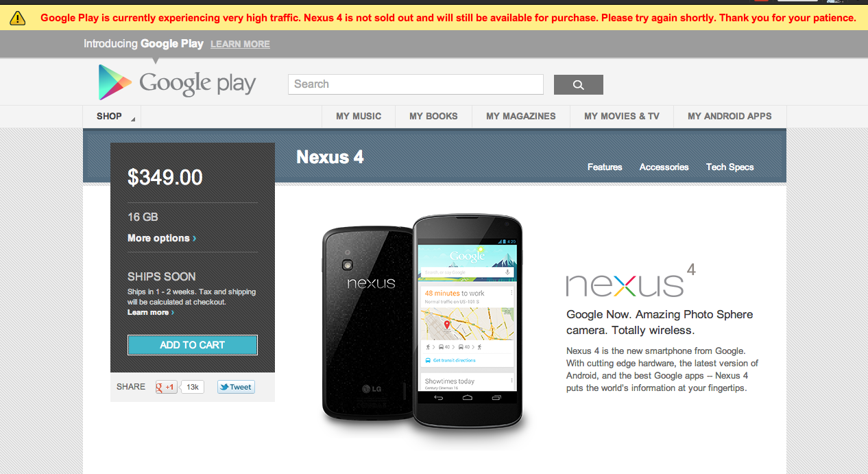Click the Google Play triangle logo
868x474 pixels.
pos(114,82)
